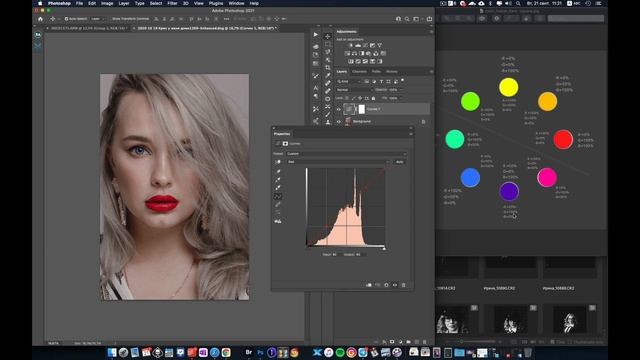Open the Properties panel menu
The height and width of the screenshot is (360, 640).
click(411, 134)
